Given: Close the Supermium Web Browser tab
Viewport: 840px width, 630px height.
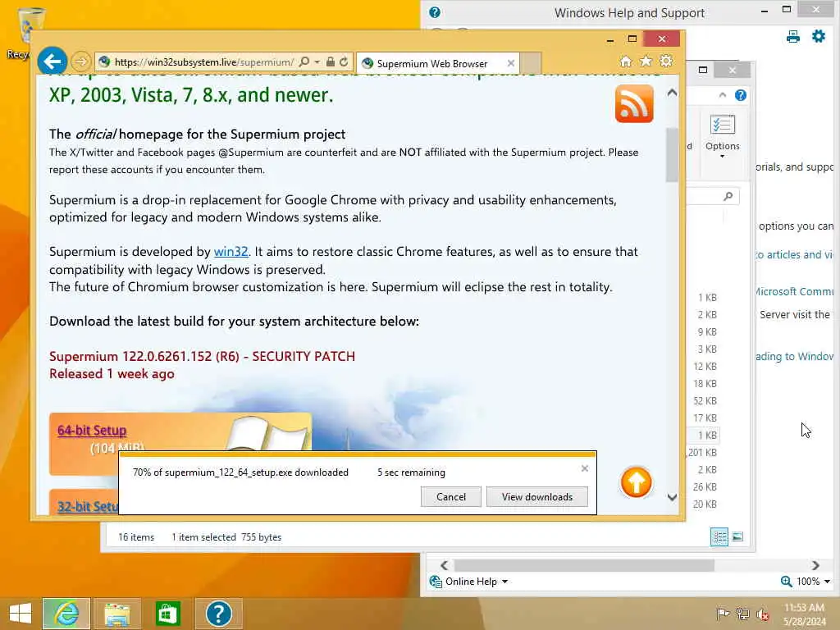Looking at the screenshot, I should point(511,63).
